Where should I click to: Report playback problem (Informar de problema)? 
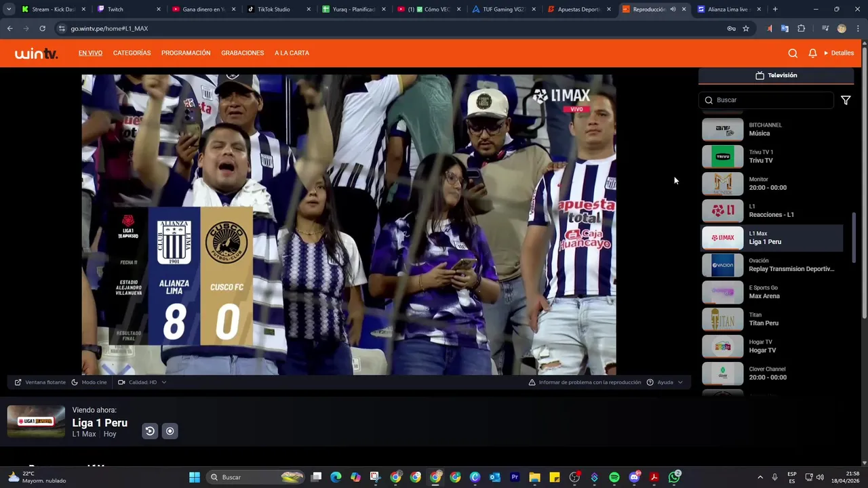point(585,382)
